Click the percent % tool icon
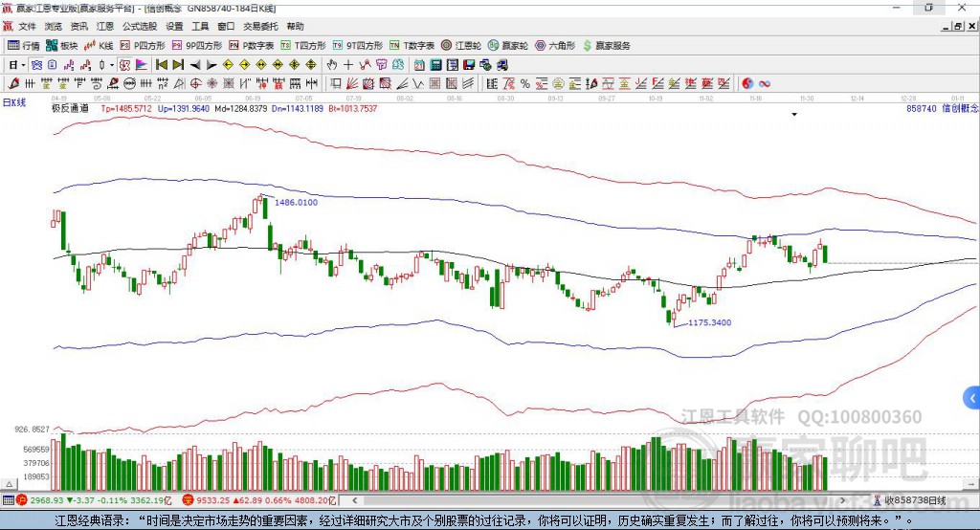 [525, 84]
